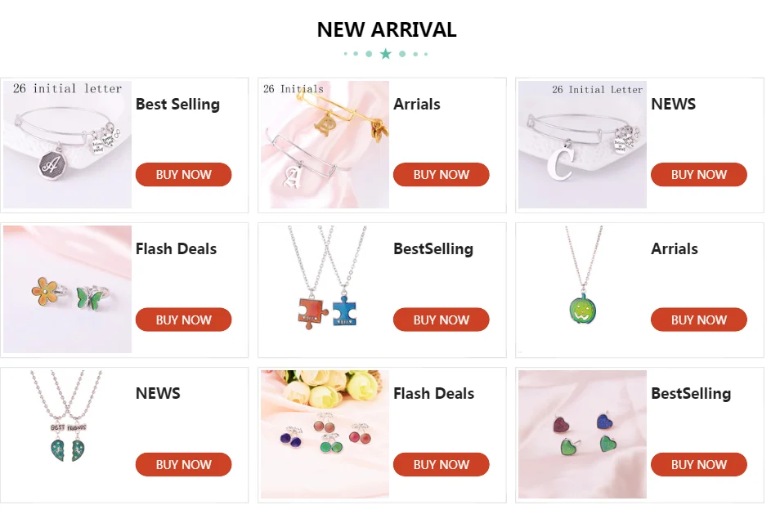Click the NEW ARRIVAL section heading
Screen dimensions: 771x532
(x=387, y=29)
